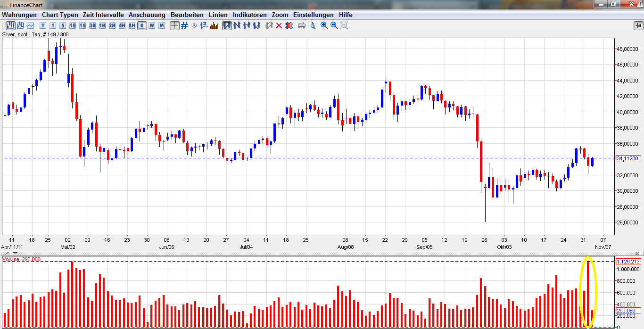644x329 pixels.
Task: Reset zoom with disabled magnifier icon
Action: click(x=344, y=25)
